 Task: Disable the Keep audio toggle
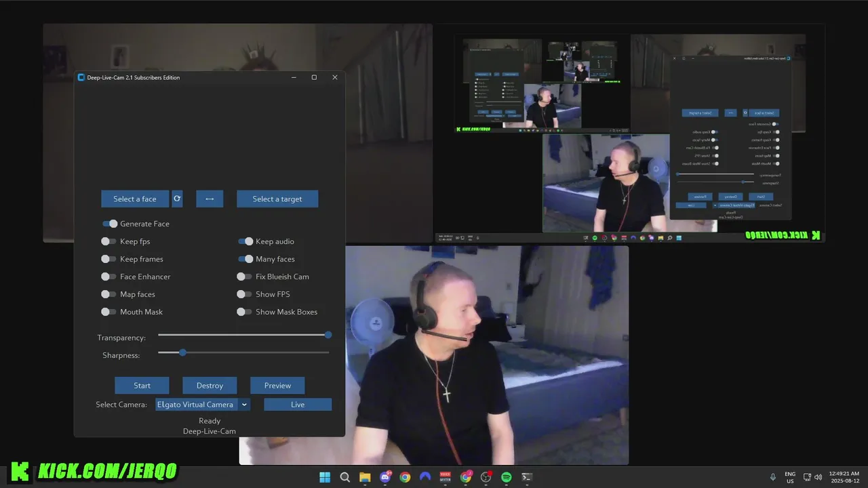tap(245, 241)
